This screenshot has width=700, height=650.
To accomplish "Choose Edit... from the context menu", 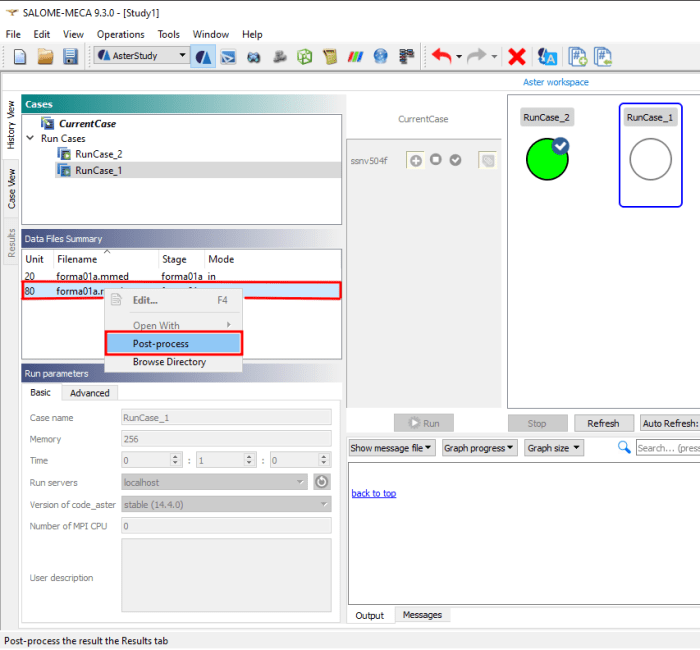I will tap(174, 300).
